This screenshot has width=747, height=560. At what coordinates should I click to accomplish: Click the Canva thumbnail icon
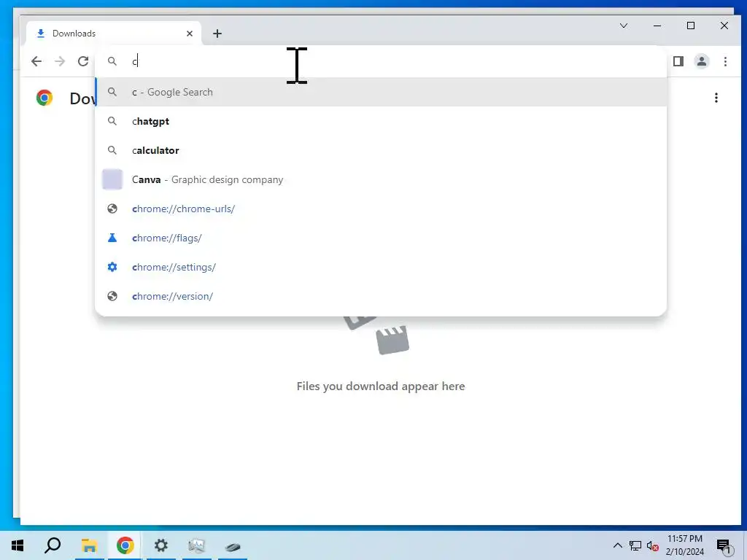coord(112,179)
